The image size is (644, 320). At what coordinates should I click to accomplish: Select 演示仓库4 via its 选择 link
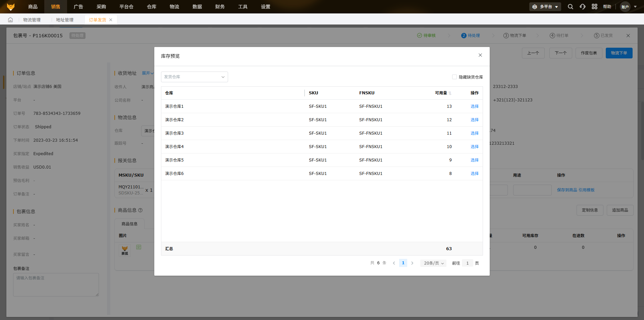pos(474,147)
